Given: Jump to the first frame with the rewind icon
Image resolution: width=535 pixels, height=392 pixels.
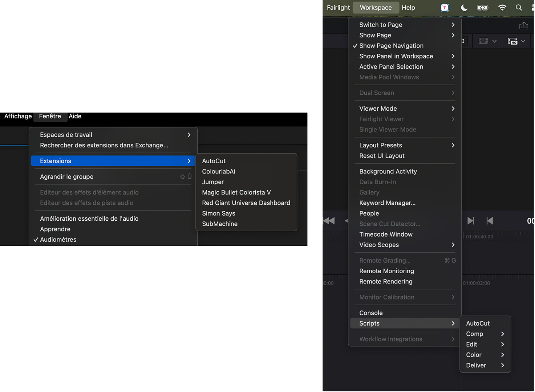Looking at the screenshot, I should (x=329, y=221).
